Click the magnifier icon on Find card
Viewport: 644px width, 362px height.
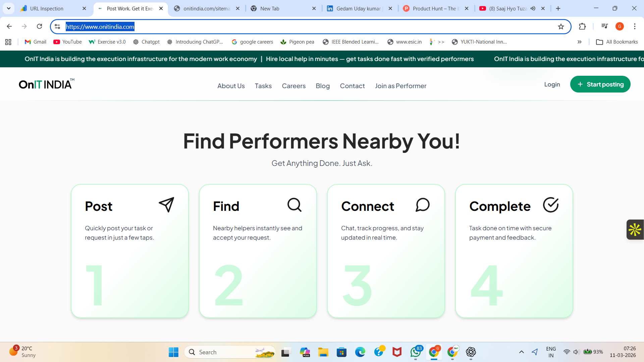pos(294,205)
